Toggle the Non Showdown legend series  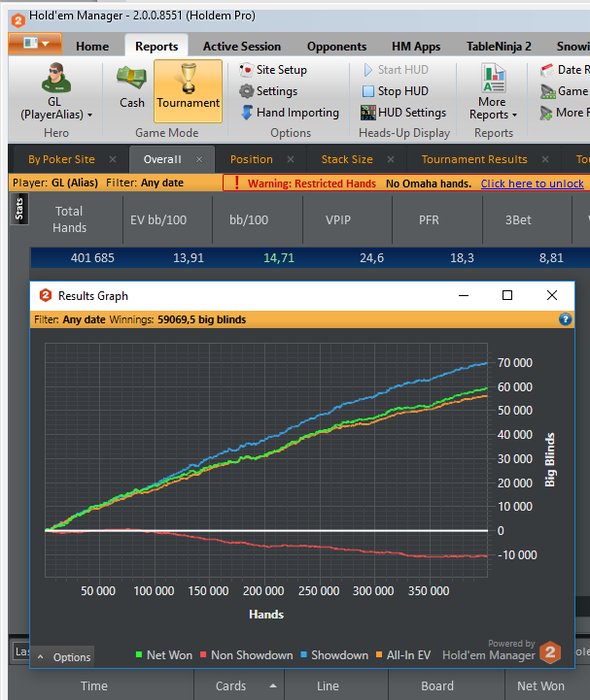tap(246, 655)
